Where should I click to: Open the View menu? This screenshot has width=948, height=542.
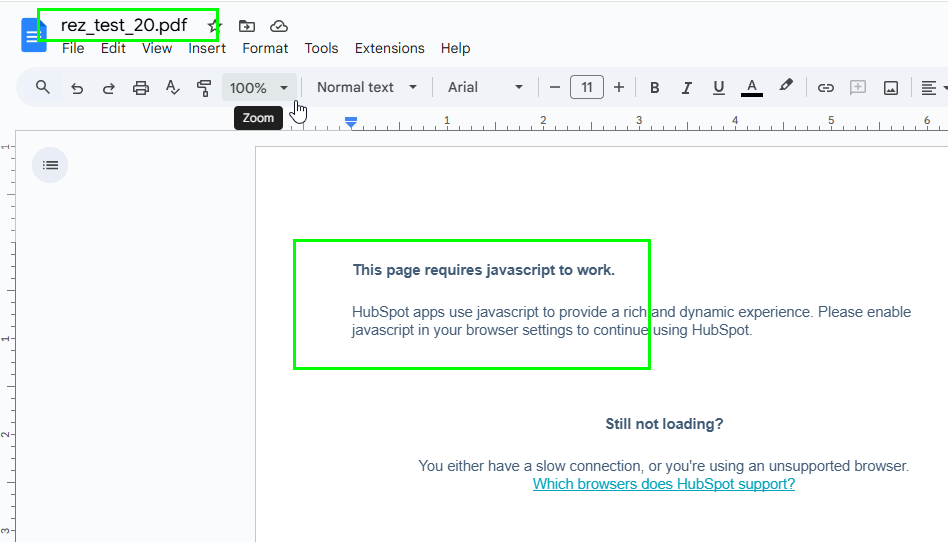(x=157, y=48)
